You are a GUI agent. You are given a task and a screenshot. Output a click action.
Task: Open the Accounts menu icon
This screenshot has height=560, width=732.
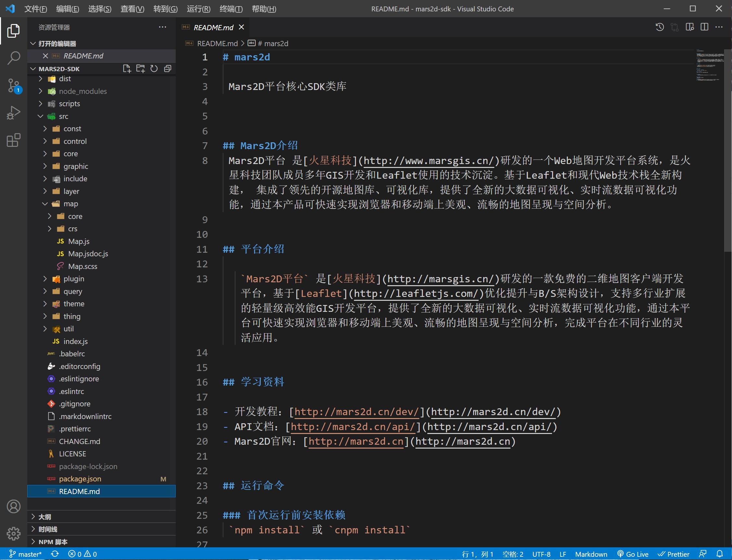[x=13, y=506]
